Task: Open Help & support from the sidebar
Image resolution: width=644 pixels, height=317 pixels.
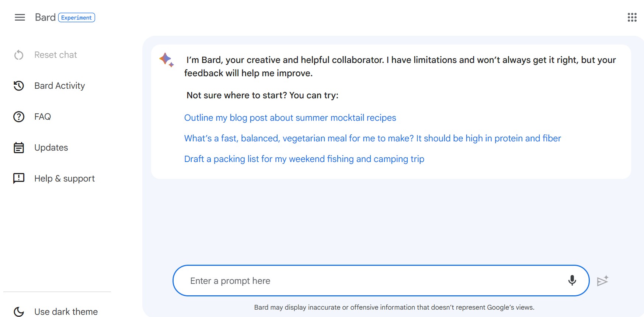Action: pos(65,179)
